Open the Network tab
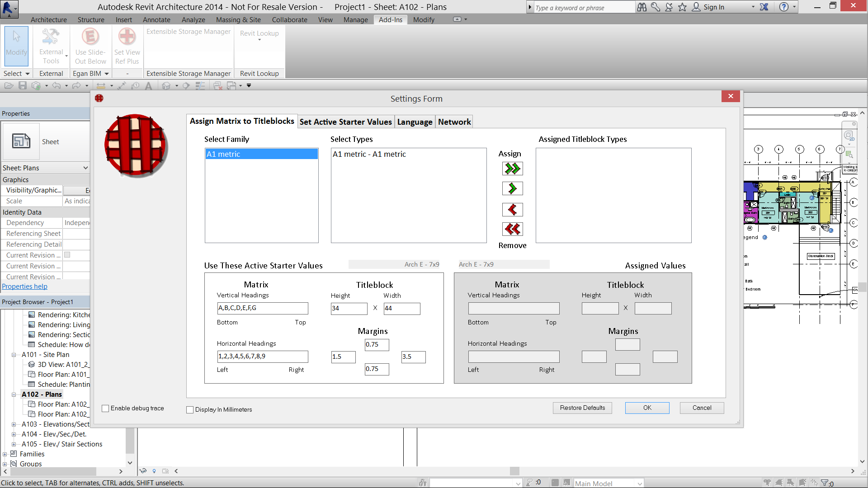 (x=454, y=122)
